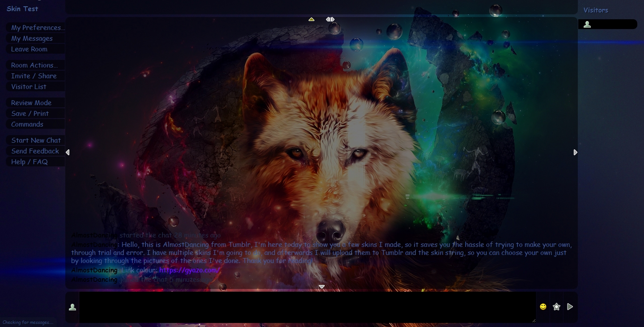
Task: Open Help / FAQ
Action: pyautogui.click(x=35, y=162)
